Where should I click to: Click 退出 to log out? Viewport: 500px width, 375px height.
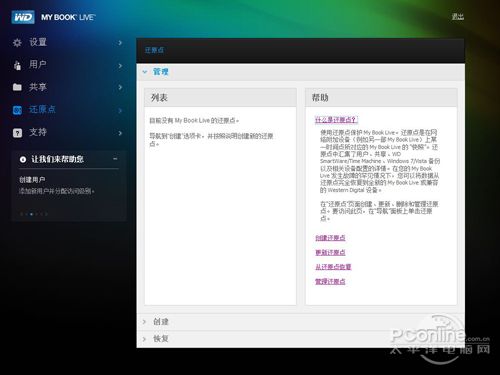click(457, 17)
